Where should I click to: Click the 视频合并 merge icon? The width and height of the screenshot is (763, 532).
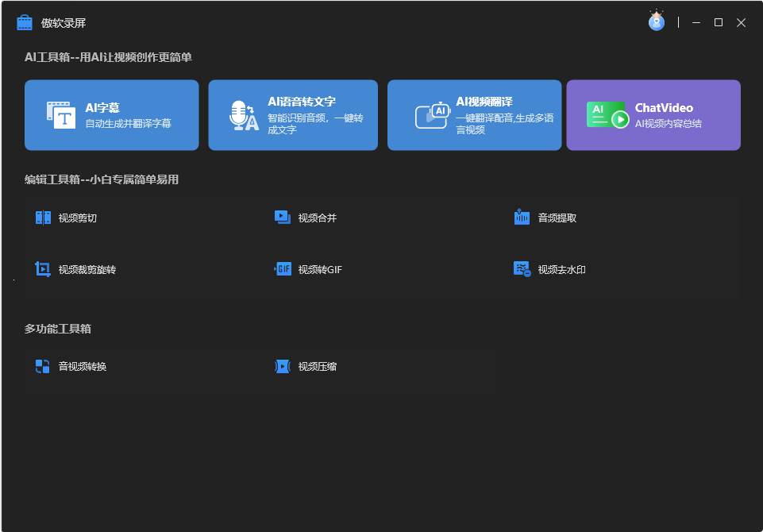(282, 218)
